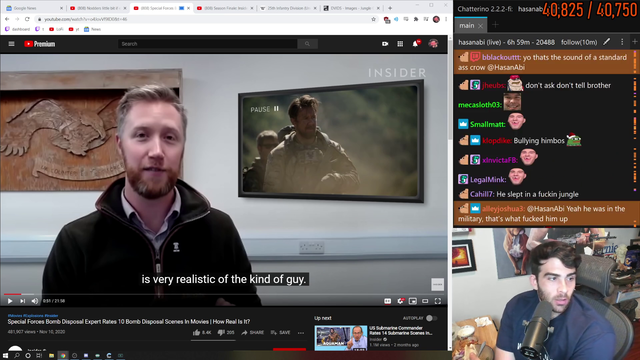Click username bblackouttt in chat

[x=501, y=57]
